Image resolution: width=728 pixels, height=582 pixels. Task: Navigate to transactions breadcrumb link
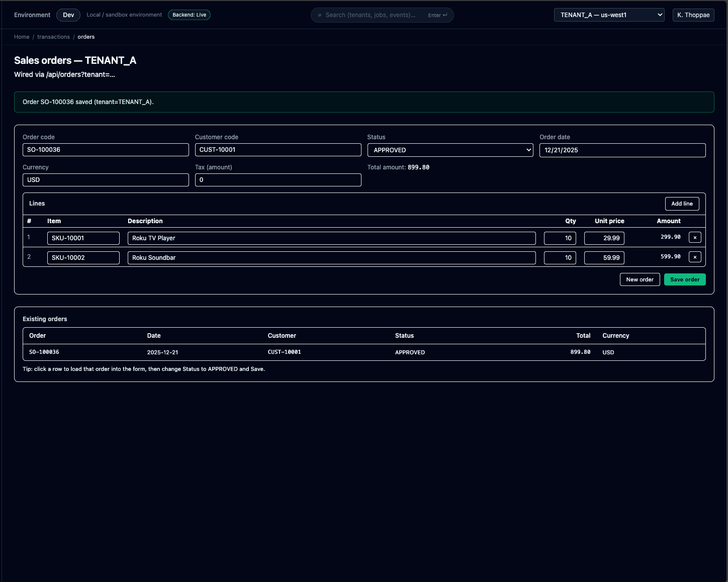tap(53, 37)
